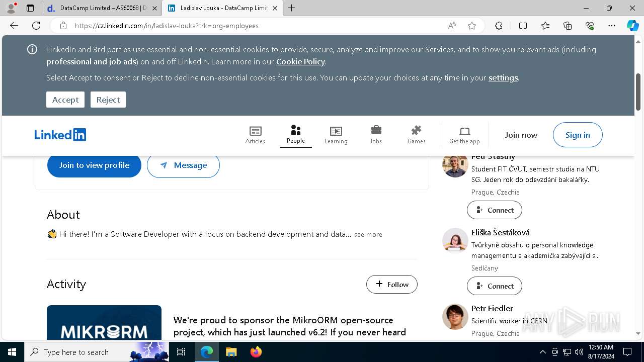Close the Ladislav Louka tab
The image size is (644, 362).
[275, 8]
